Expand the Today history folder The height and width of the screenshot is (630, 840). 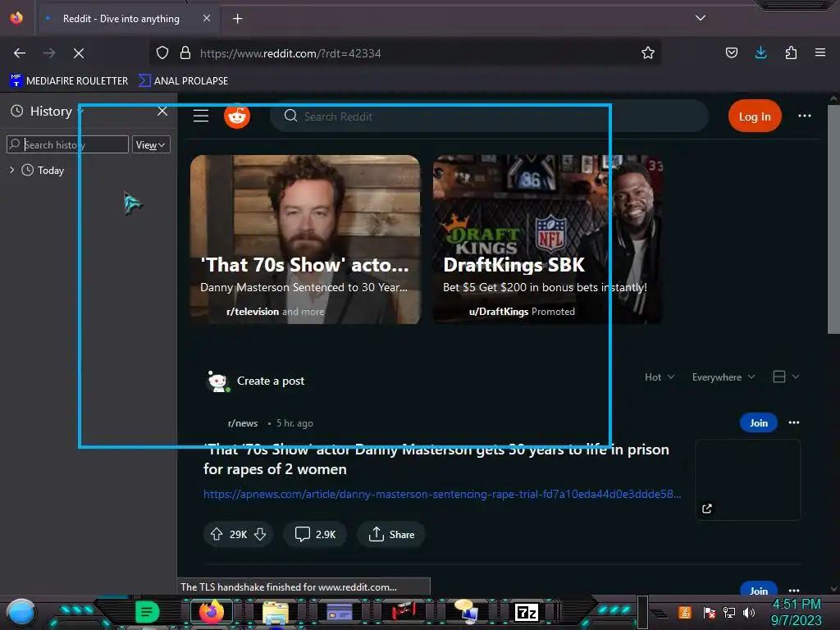pyautogui.click(x=11, y=170)
